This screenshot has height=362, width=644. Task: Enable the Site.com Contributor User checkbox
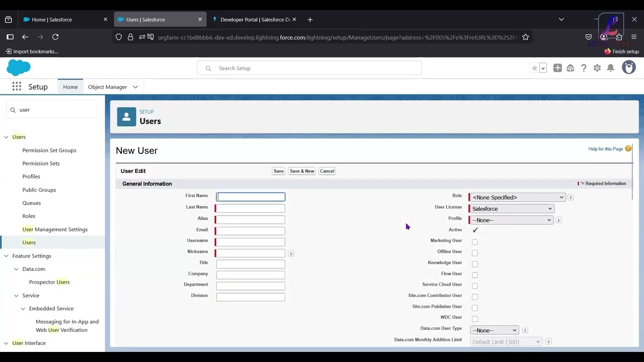pos(475,297)
